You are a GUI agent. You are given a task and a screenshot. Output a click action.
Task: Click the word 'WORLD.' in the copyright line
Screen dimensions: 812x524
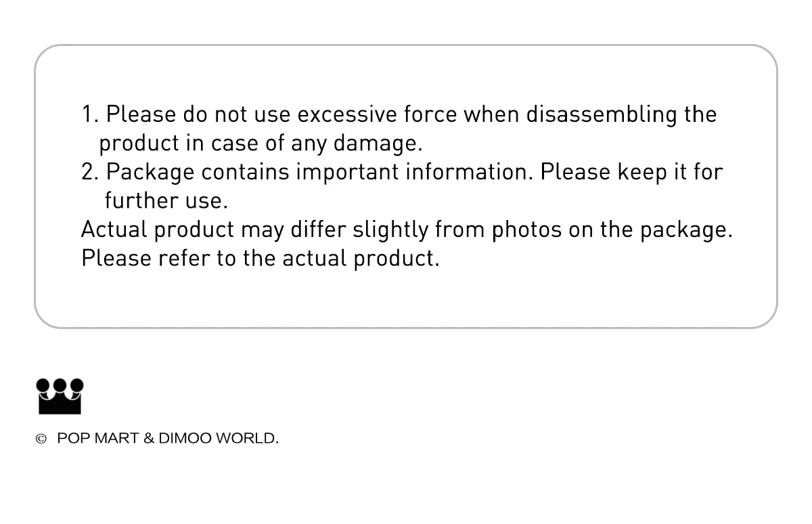click(247, 439)
